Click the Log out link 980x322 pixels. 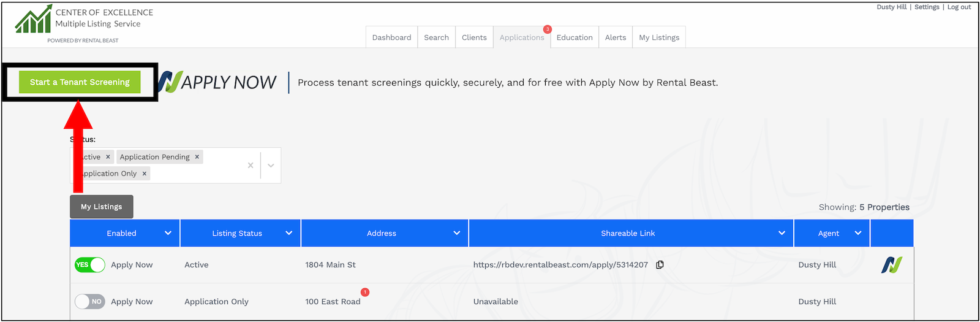(959, 7)
